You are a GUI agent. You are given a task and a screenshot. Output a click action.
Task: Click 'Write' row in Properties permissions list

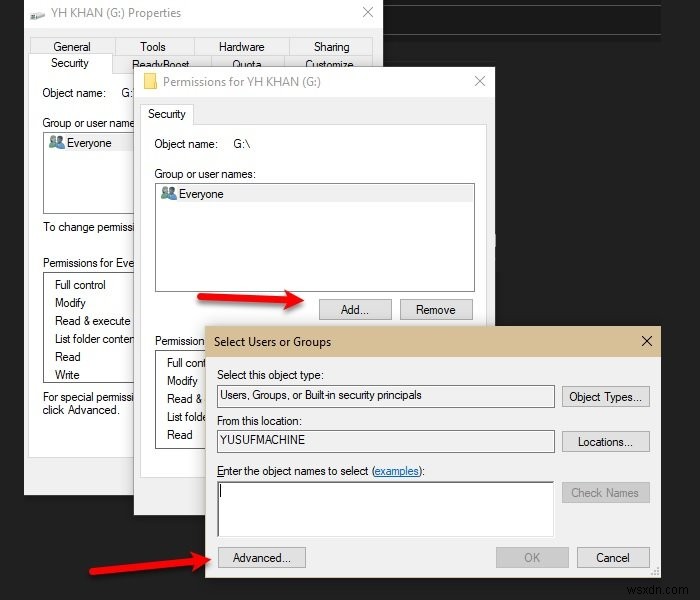67,375
